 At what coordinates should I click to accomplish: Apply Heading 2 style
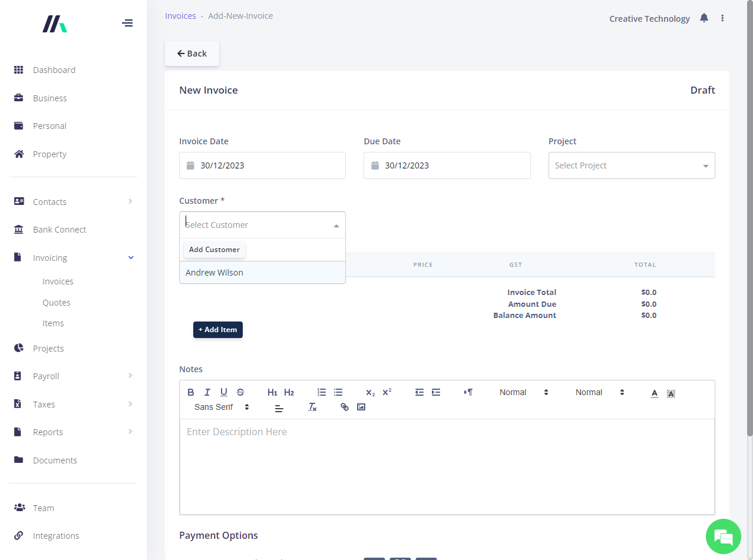[289, 392]
